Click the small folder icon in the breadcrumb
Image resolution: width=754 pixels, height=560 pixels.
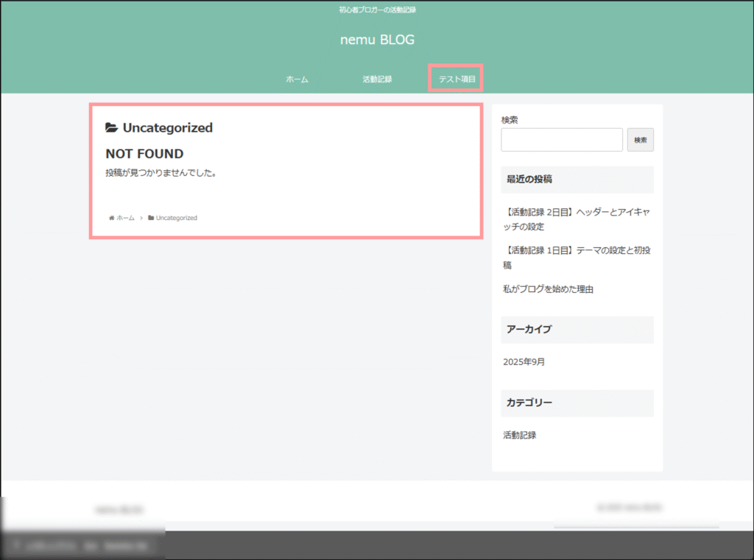[x=151, y=218]
